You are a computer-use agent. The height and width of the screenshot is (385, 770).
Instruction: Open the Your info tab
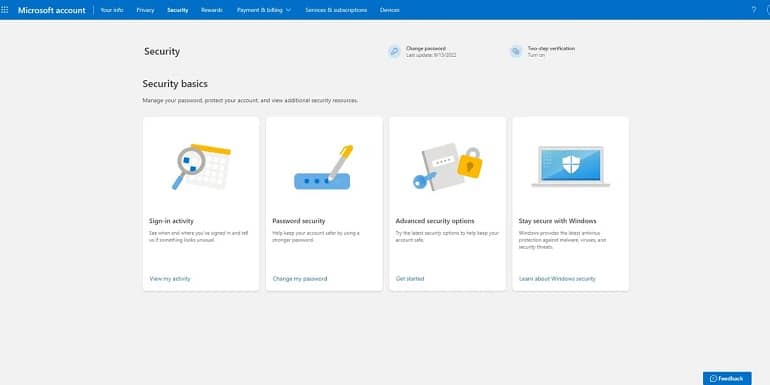coord(111,10)
